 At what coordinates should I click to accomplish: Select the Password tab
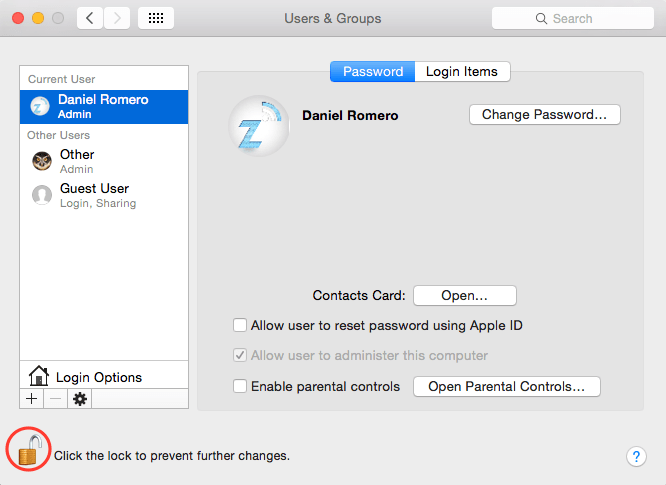[373, 71]
